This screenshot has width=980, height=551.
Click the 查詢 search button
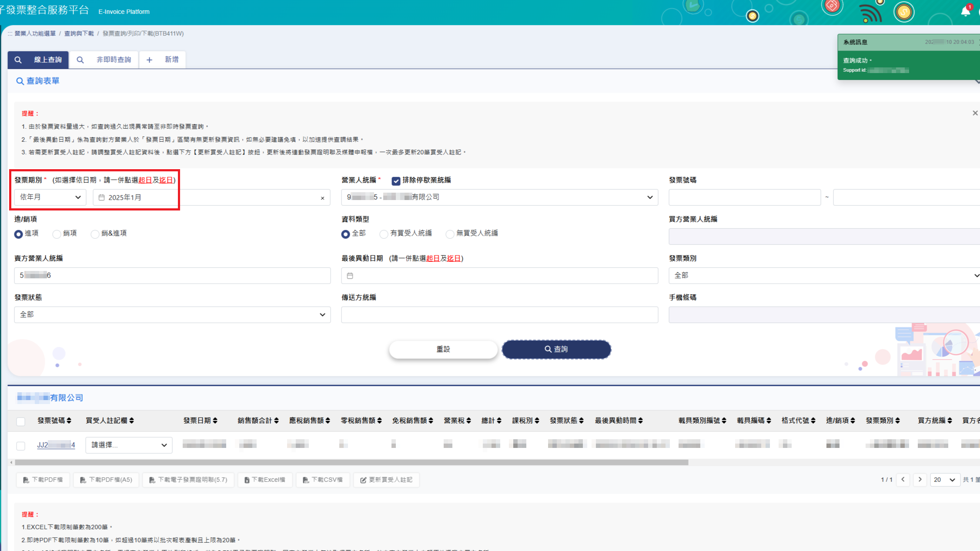pyautogui.click(x=556, y=349)
